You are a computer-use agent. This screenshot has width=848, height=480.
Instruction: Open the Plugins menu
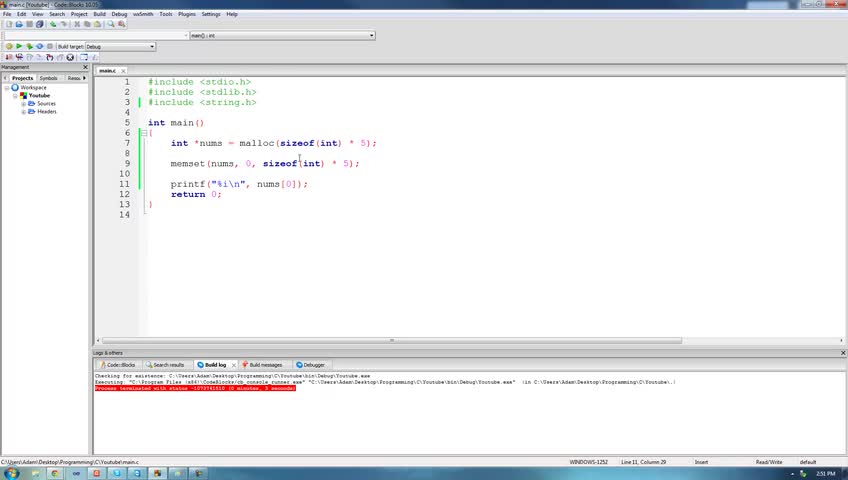(187, 14)
